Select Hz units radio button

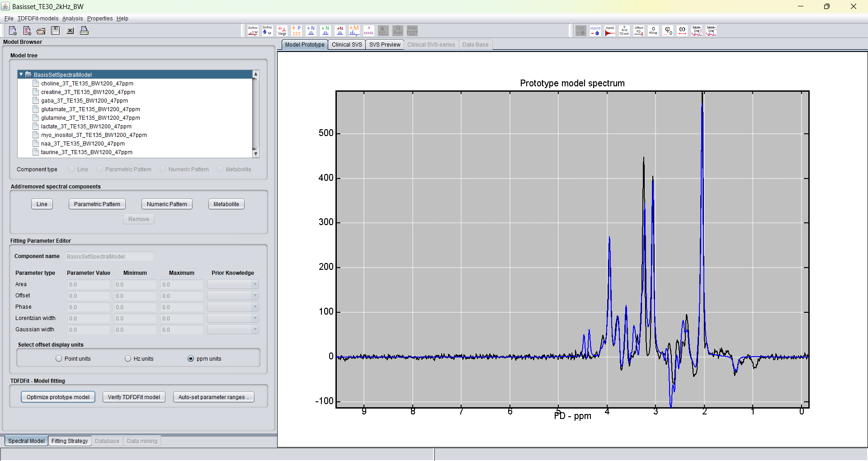point(128,358)
